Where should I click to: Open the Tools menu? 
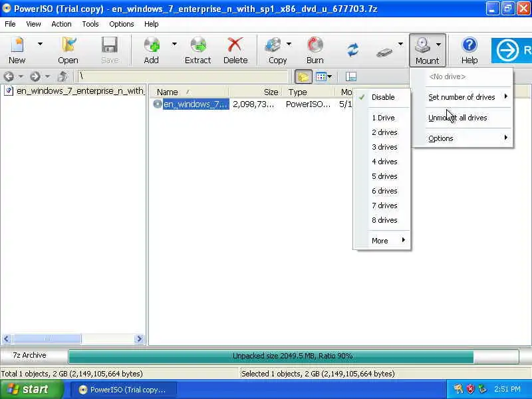(x=90, y=24)
